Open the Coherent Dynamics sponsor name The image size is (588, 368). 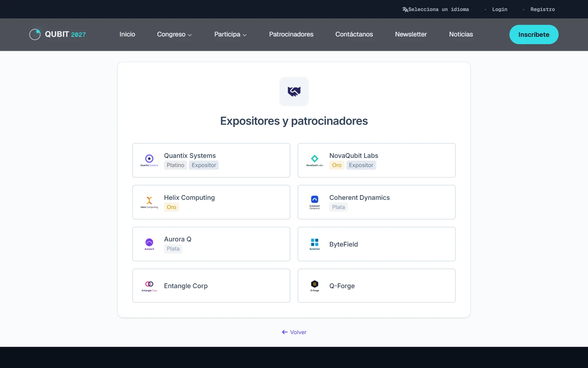tap(359, 198)
